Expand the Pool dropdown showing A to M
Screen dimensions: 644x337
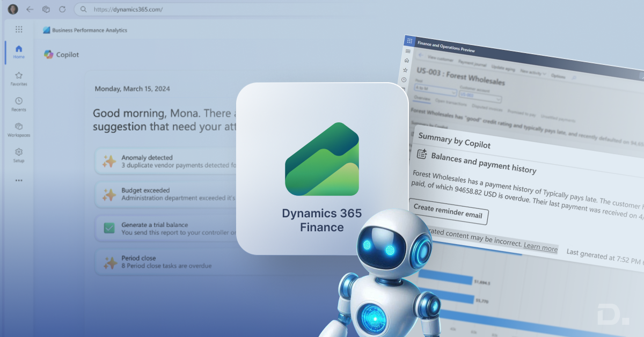[435, 90]
